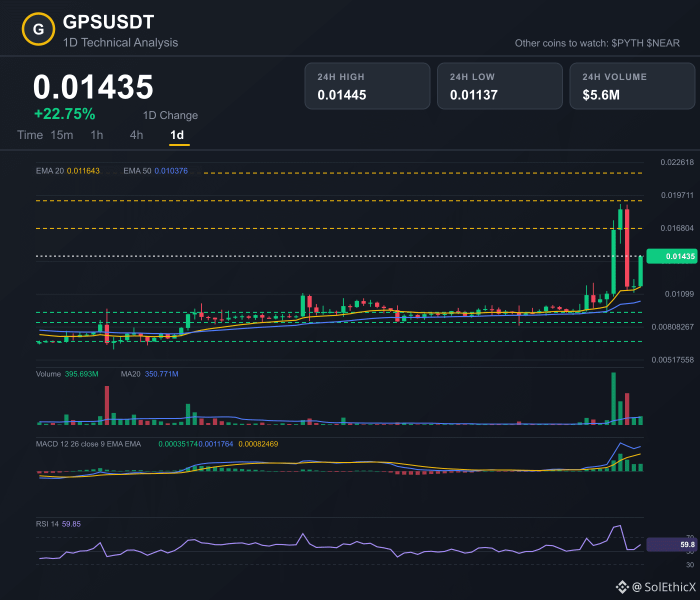Click the GPSUSDT title
Image resolution: width=700 pixels, height=600 pixels.
(108, 22)
